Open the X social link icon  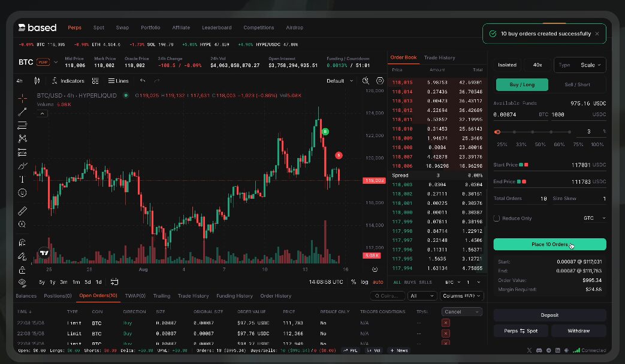pos(529,350)
